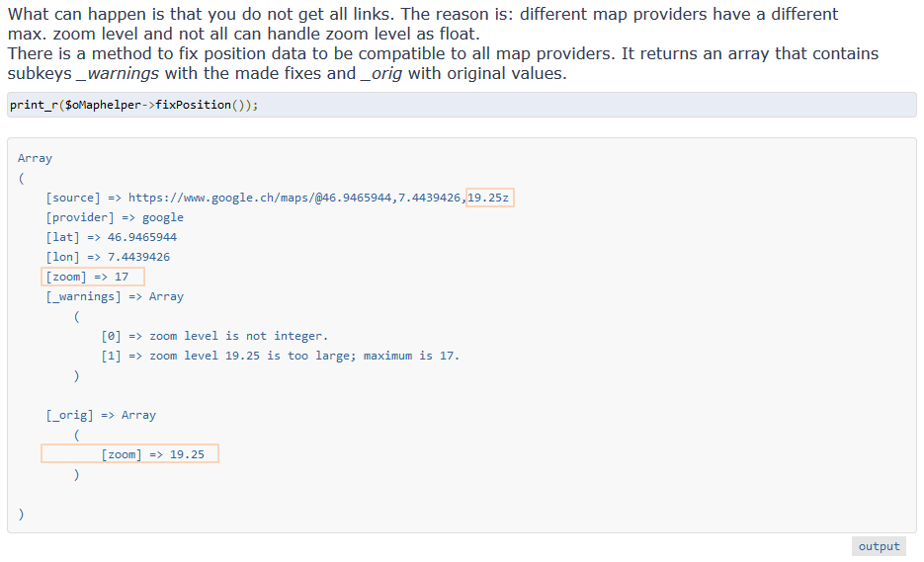Click the [provider] => google line
This screenshot has width=924, height=562.
point(115,217)
